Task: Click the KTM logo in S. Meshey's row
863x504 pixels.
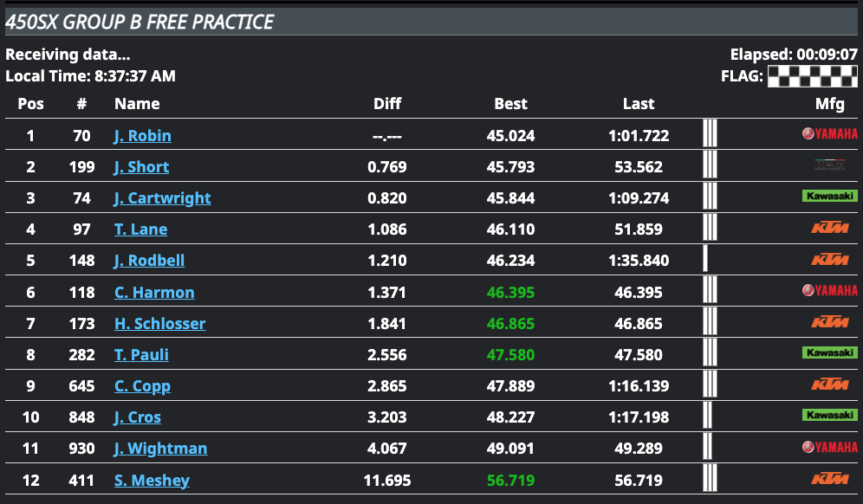Action: click(829, 479)
